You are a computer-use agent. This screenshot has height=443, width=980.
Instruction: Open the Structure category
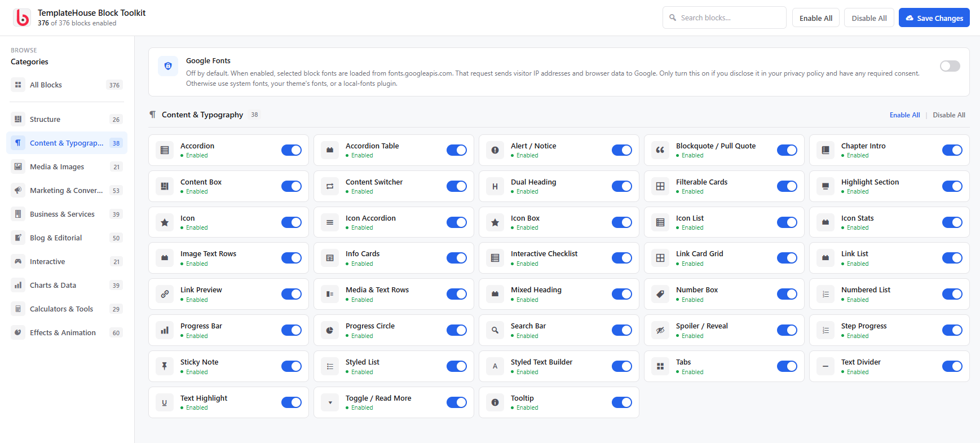(x=67, y=119)
